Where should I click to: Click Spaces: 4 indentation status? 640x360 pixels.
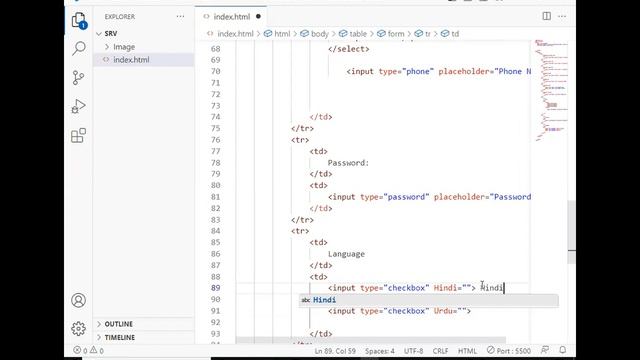[x=380, y=351]
